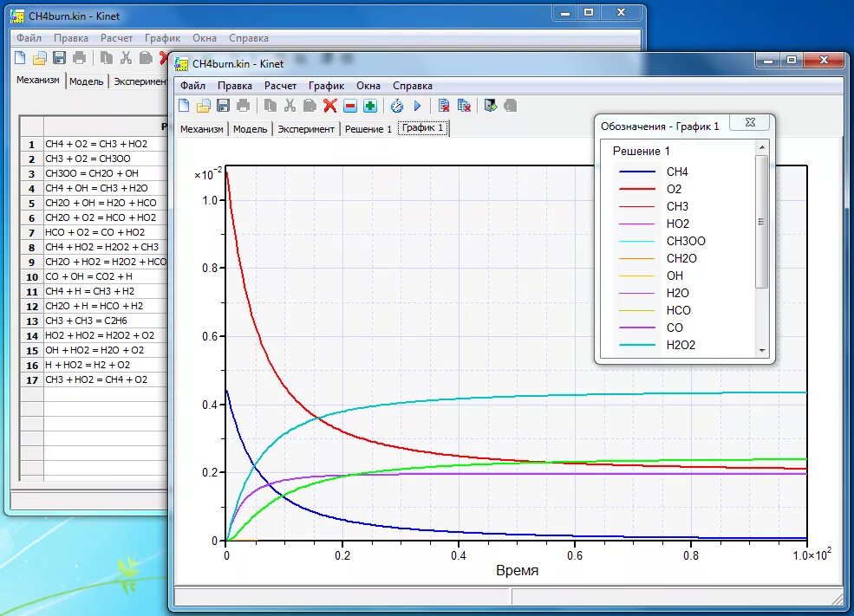854x616 pixels.
Task: Click the Save floppy icon in back window
Action: click(59, 58)
